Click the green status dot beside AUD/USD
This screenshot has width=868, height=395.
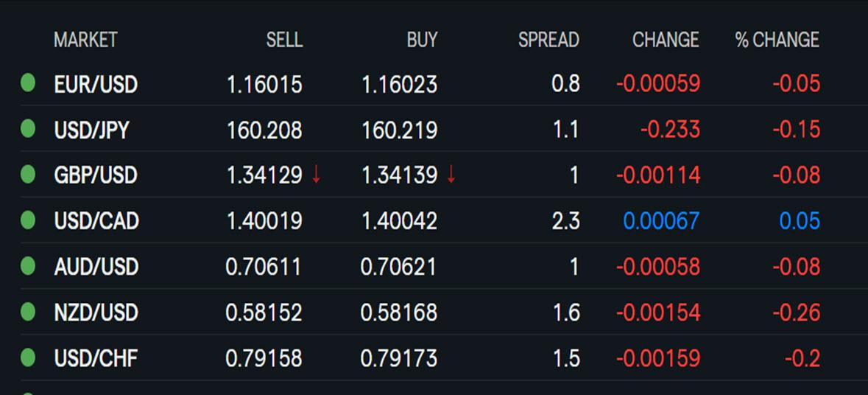pyautogui.click(x=28, y=267)
